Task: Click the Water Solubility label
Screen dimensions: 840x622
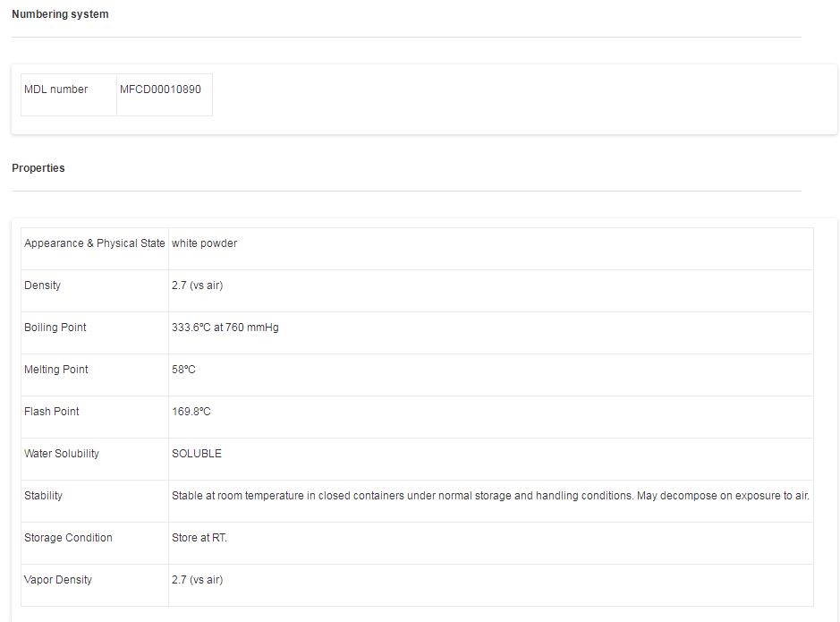Action: (62, 454)
